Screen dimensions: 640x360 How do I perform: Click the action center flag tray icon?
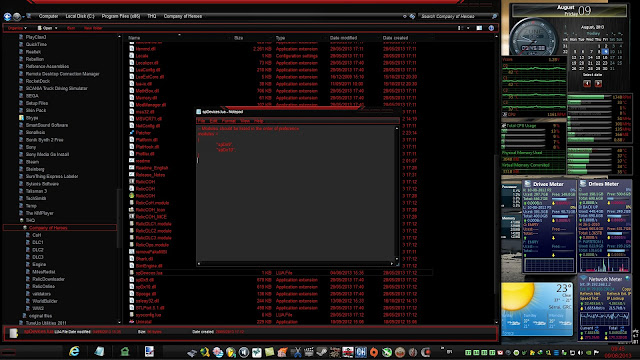pos(596,353)
